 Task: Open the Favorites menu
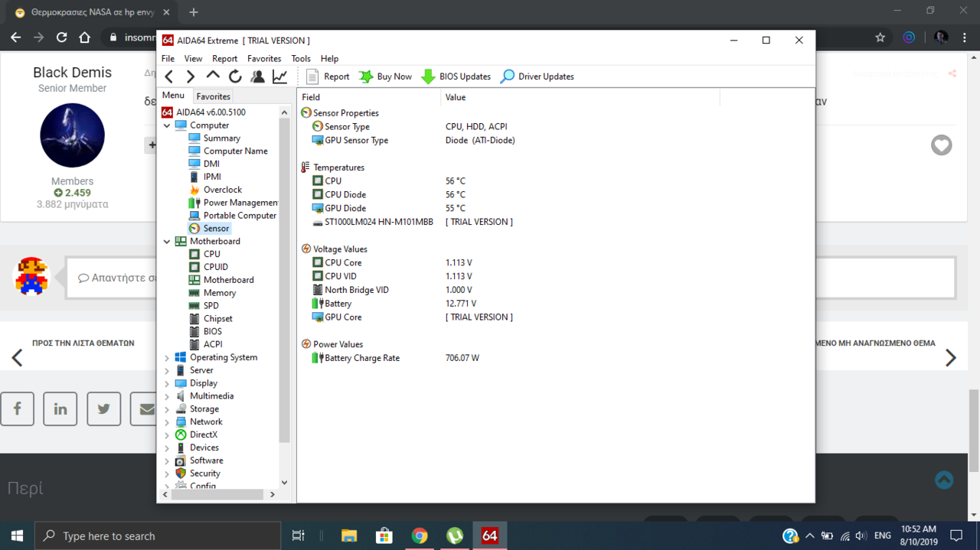click(264, 58)
